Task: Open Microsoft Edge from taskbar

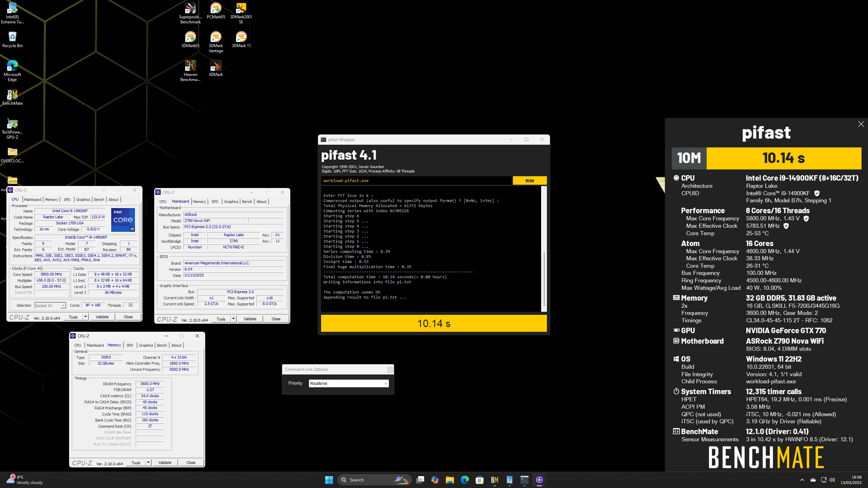Action: pos(465,480)
